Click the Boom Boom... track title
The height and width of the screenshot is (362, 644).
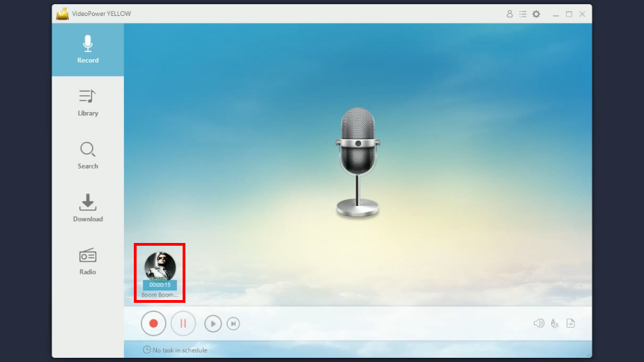[160, 294]
